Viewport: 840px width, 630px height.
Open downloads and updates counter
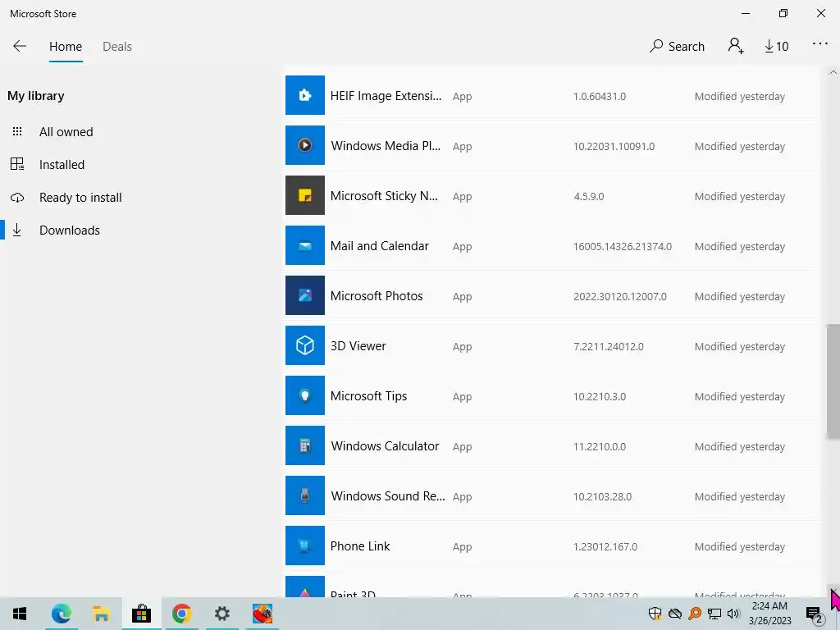pos(776,47)
